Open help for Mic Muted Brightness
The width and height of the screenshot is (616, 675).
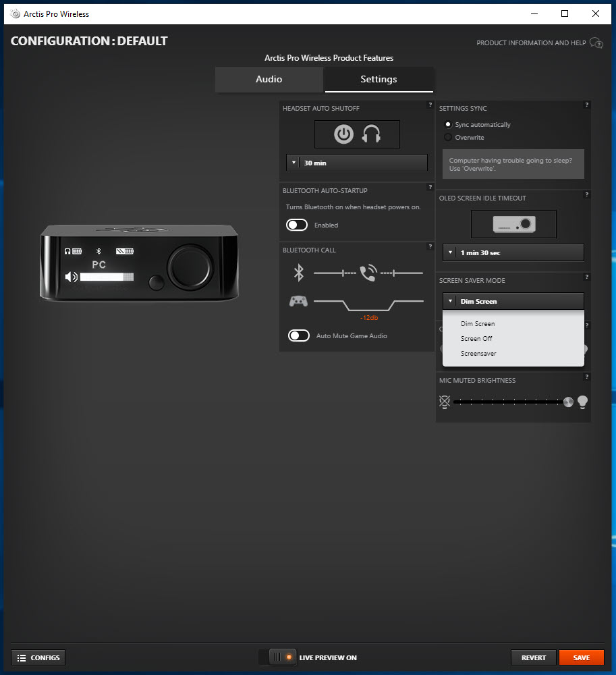pyautogui.click(x=586, y=377)
